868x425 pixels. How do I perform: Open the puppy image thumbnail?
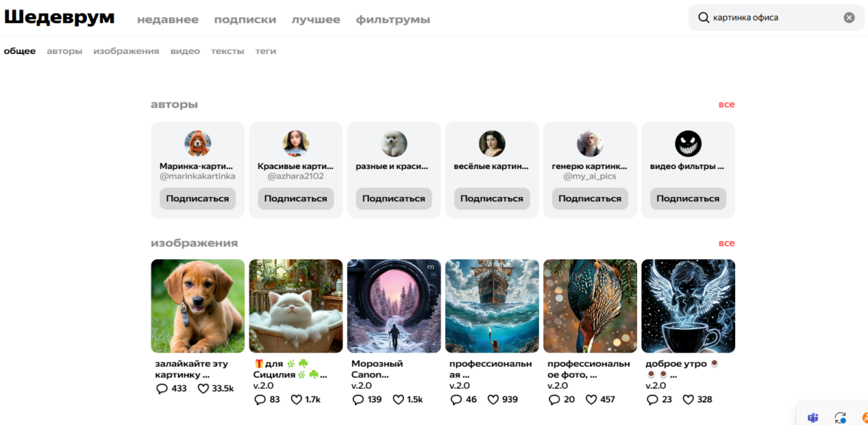point(198,305)
